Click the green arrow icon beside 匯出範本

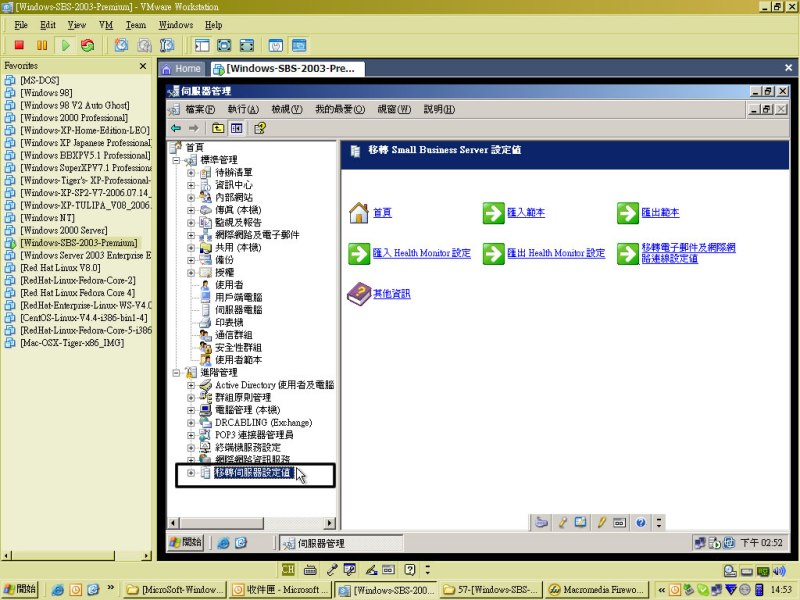628,213
